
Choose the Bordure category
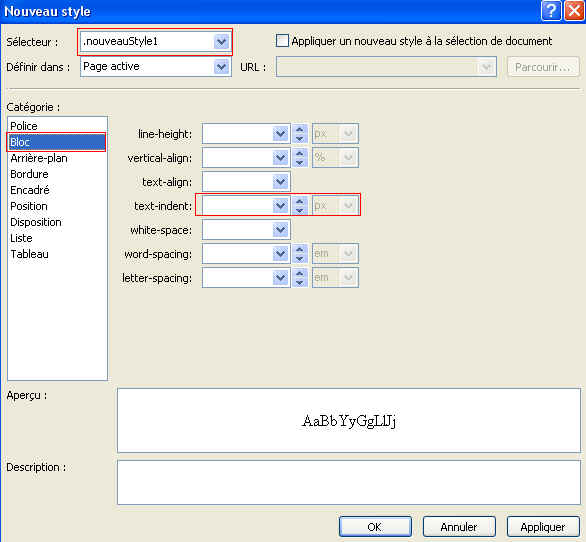pyautogui.click(x=29, y=174)
